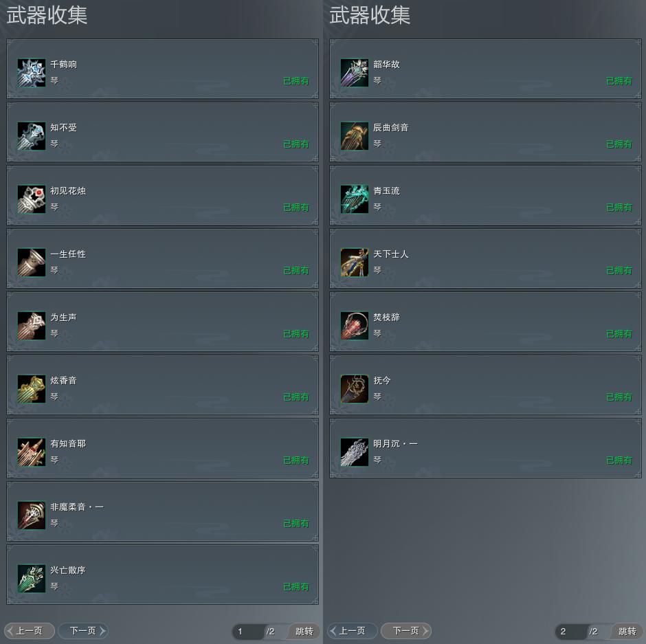Viewport: 646px width, 644px height.
Task: Focus the page number field showing 2
Action: 571,631
